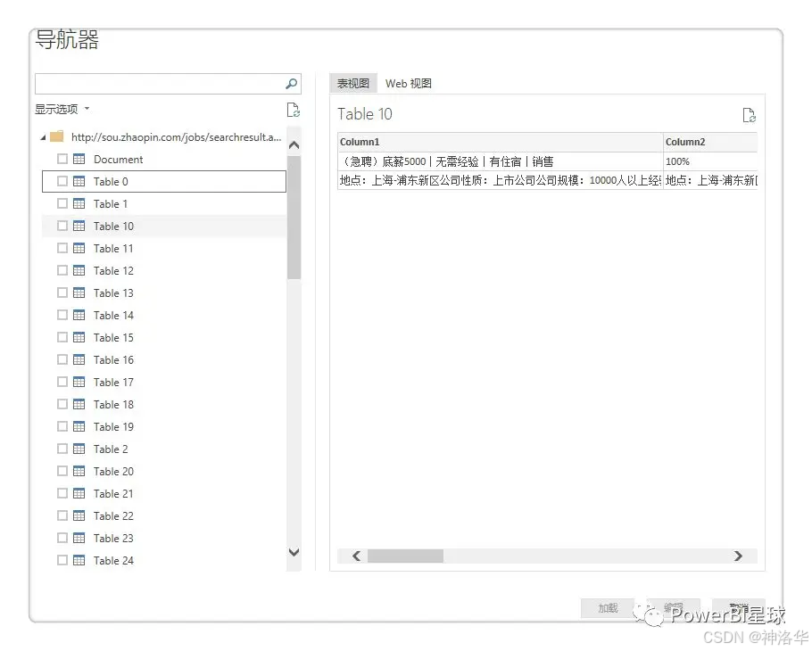Screen dimensions: 812x651
Task: Check the Table 11 checkbox
Action: [62, 248]
